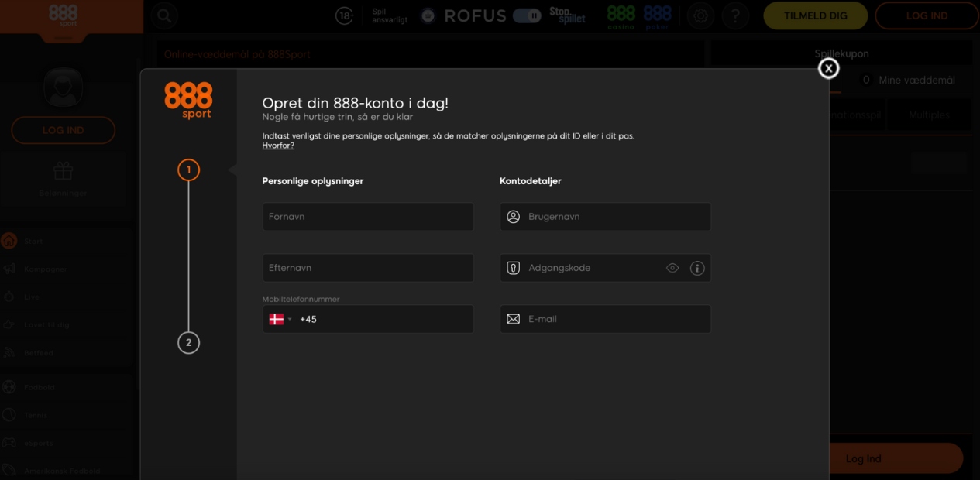Screen dimensions: 980x480
Task: Open Live stopwatch icon
Action: (9, 297)
